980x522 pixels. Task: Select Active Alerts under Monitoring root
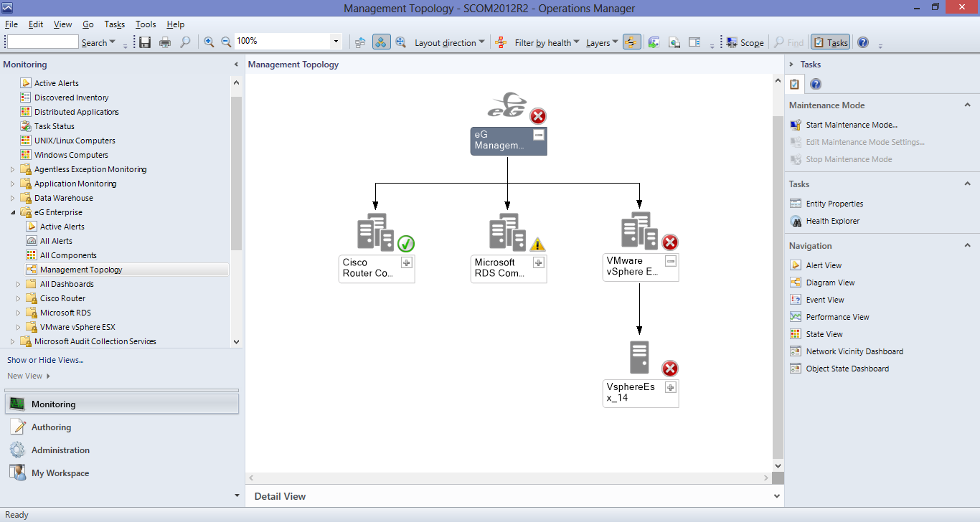(56, 83)
